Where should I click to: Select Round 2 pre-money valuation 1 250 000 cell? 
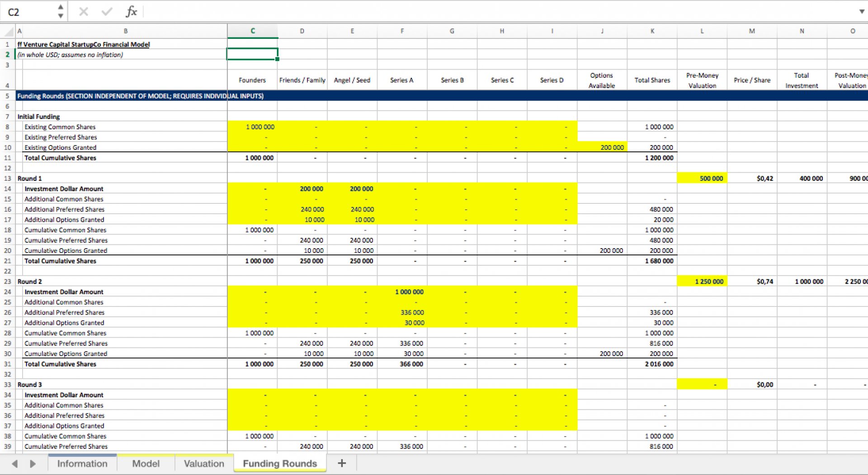coord(702,282)
